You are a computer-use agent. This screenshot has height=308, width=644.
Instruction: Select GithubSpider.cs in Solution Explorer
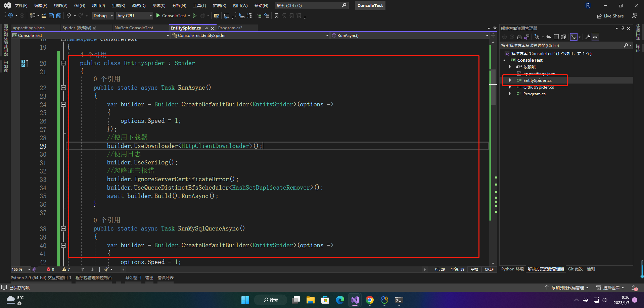pyautogui.click(x=538, y=87)
